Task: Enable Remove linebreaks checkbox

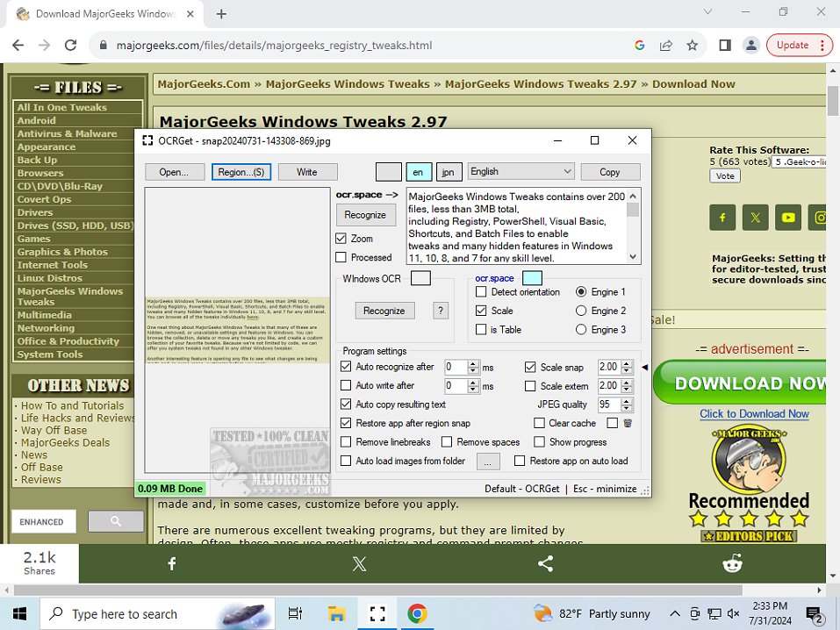Action: coord(346,442)
